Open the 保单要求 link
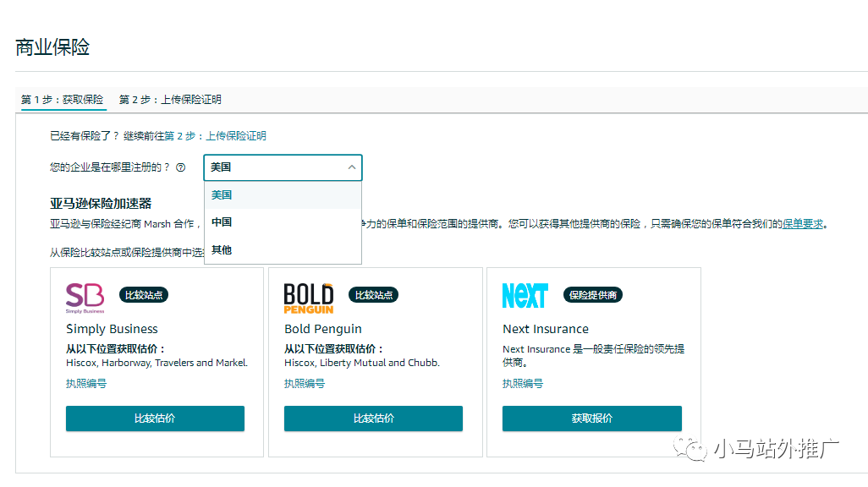Screen dimensions: 868x487 [803, 223]
